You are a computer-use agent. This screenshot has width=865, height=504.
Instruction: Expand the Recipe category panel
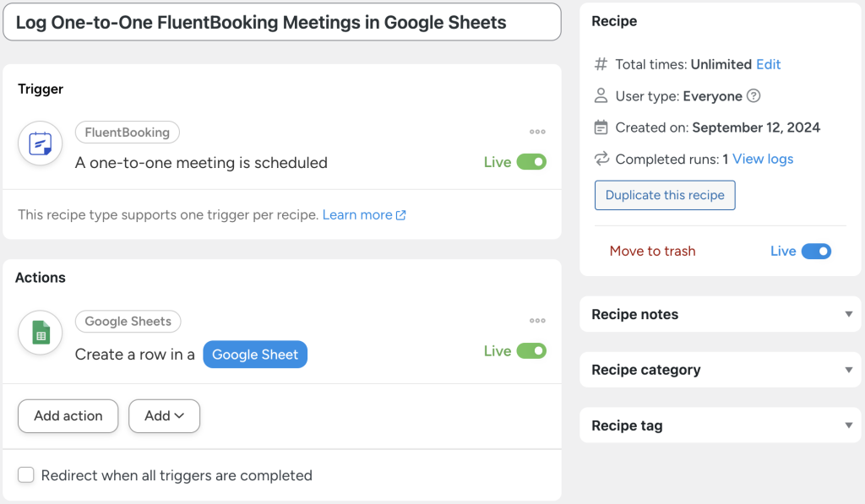point(849,370)
